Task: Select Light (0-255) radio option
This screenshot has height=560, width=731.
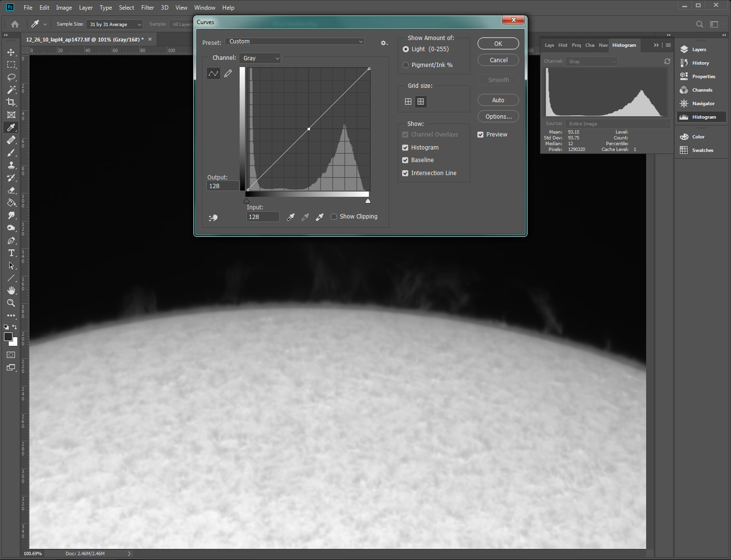Action: [x=406, y=49]
